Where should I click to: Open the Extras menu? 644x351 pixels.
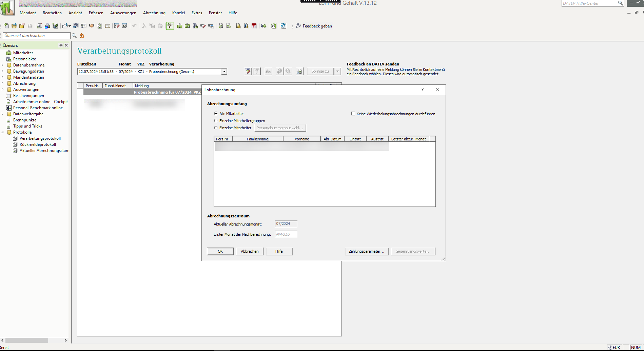tap(197, 13)
